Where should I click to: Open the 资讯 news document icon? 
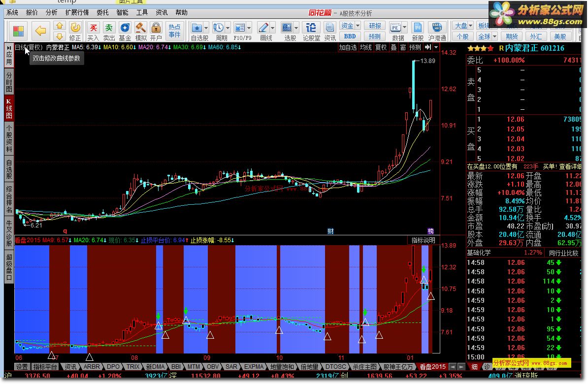(330, 31)
